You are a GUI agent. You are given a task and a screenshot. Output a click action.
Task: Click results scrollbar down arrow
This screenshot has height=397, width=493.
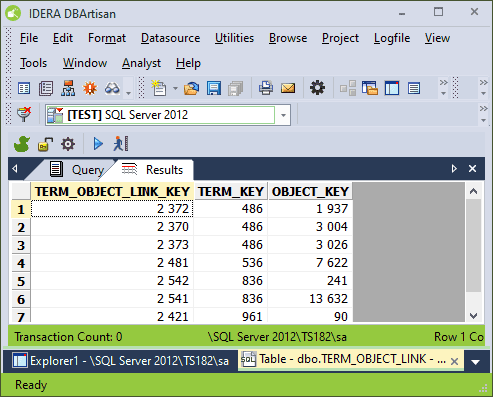[x=473, y=315]
